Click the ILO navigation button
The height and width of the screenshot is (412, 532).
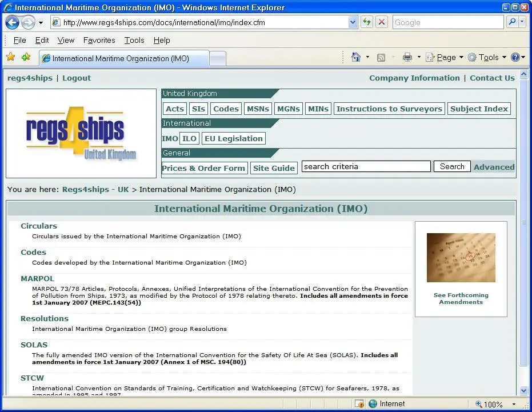189,138
